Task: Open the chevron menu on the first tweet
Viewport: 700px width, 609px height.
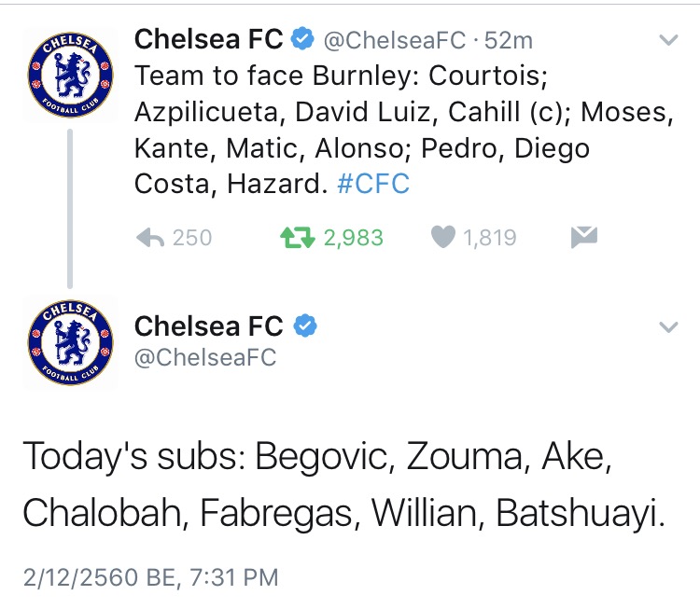Action: click(x=668, y=40)
